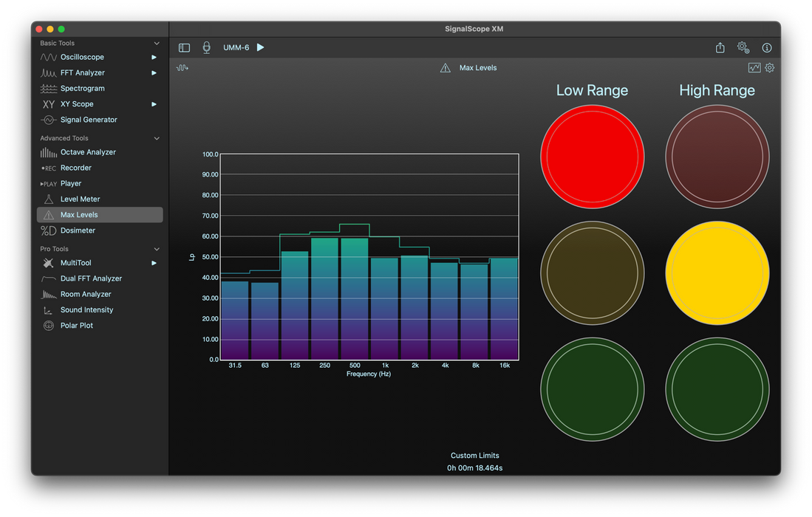Click the share icon in toolbar

pos(720,48)
